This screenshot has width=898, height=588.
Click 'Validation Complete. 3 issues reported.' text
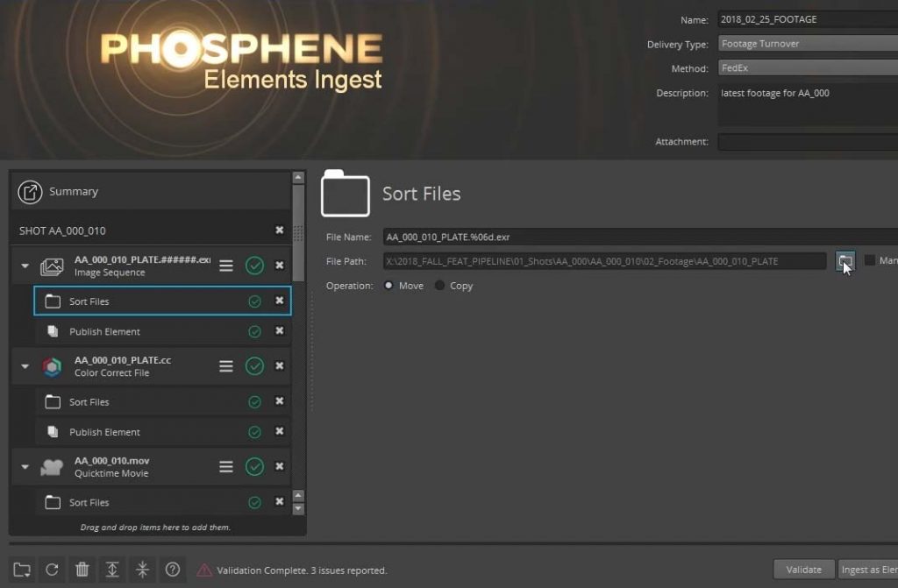click(x=302, y=570)
